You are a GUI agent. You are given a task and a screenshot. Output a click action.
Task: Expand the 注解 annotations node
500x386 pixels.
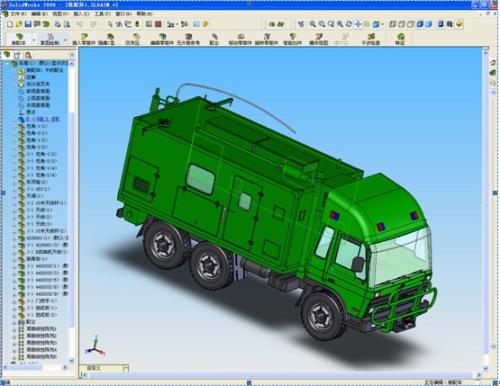tap(15, 77)
